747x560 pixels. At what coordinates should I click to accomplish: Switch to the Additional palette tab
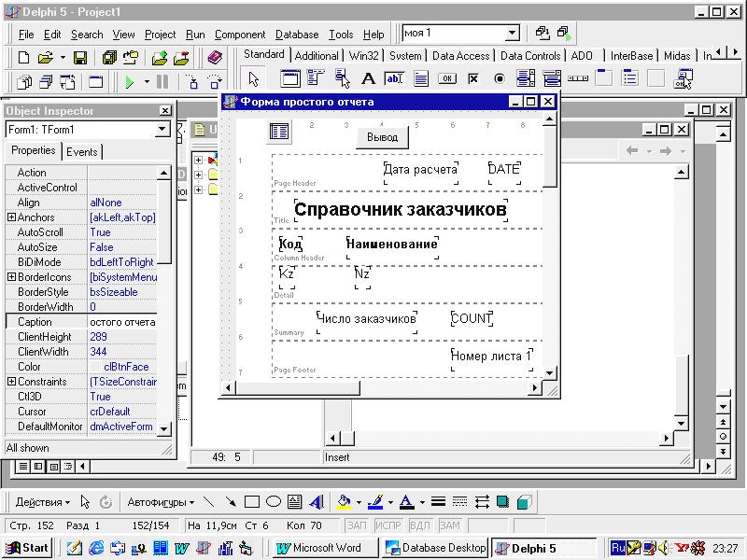(x=317, y=56)
